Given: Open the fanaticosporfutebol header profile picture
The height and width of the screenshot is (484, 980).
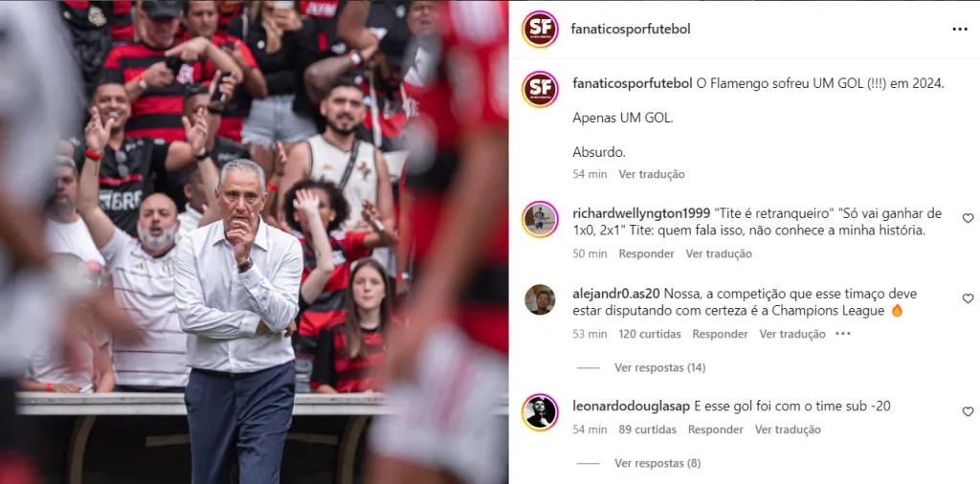Looking at the screenshot, I should click(540, 29).
